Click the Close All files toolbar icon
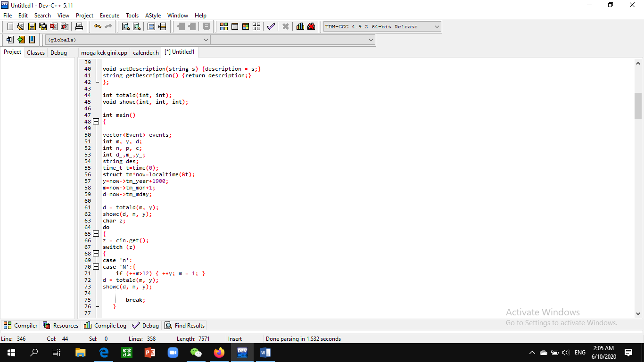The width and height of the screenshot is (644, 362). coord(64,26)
